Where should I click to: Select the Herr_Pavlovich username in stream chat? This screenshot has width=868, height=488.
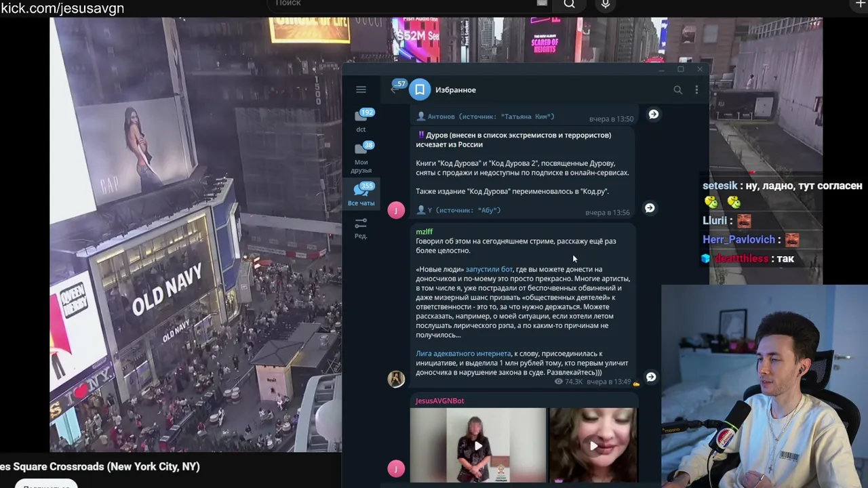(x=738, y=239)
